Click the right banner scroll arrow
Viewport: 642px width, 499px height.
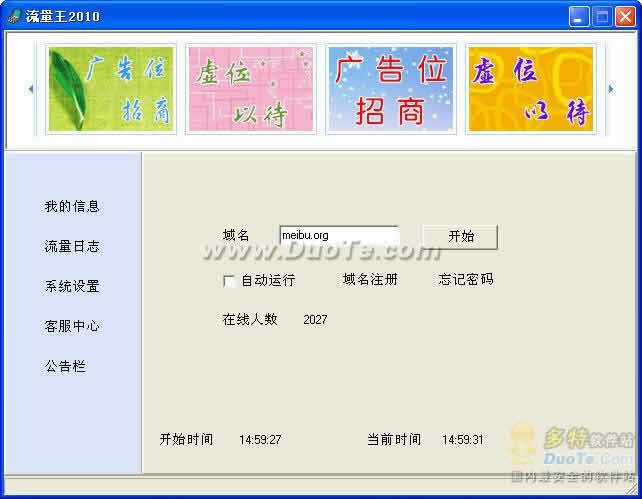point(611,89)
